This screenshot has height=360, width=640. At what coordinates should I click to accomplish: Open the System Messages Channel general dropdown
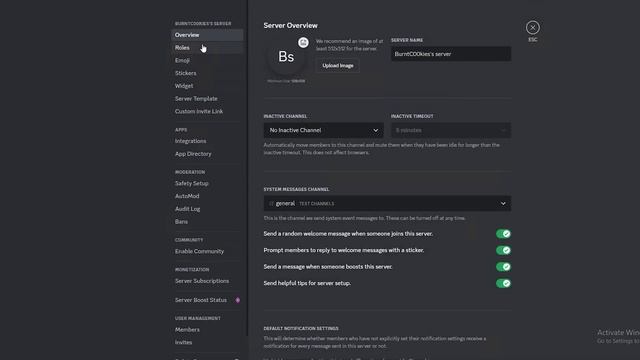click(387, 203)
